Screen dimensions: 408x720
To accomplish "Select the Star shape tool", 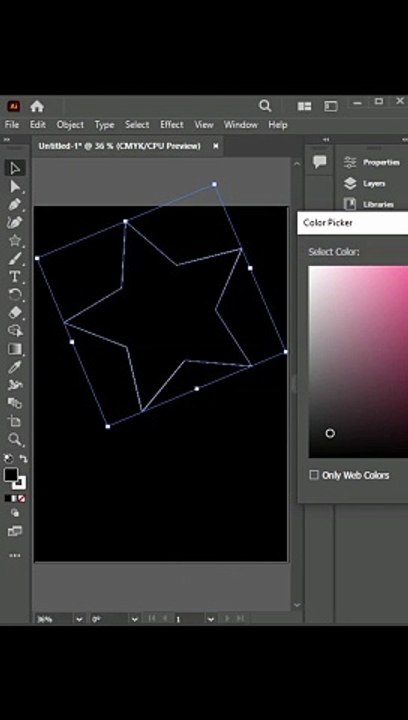I will [15, 240].
